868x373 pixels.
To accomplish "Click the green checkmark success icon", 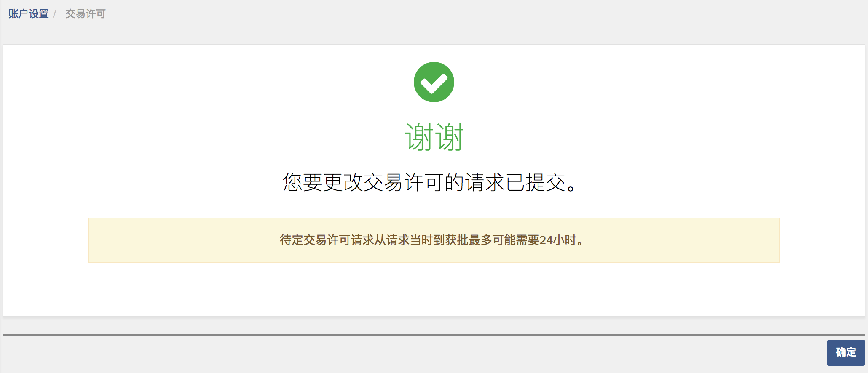I will [434, 82].
